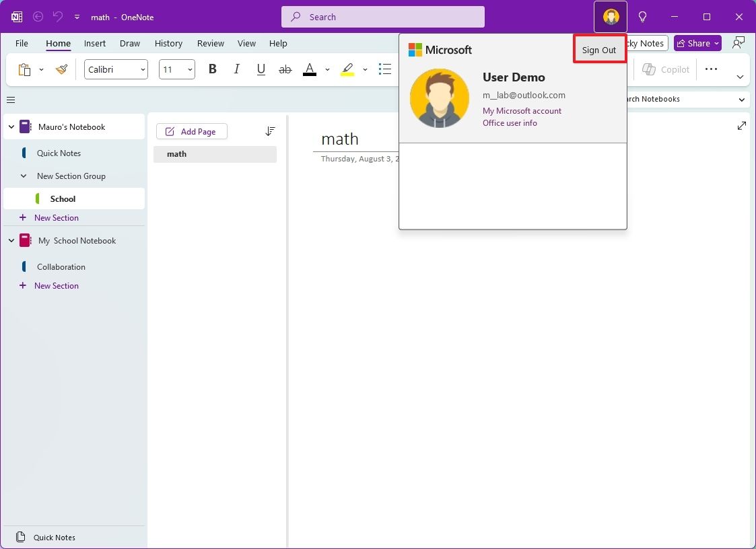Open the highlight color dropdown arrow
Screen dimensions: 756x549
365,69
